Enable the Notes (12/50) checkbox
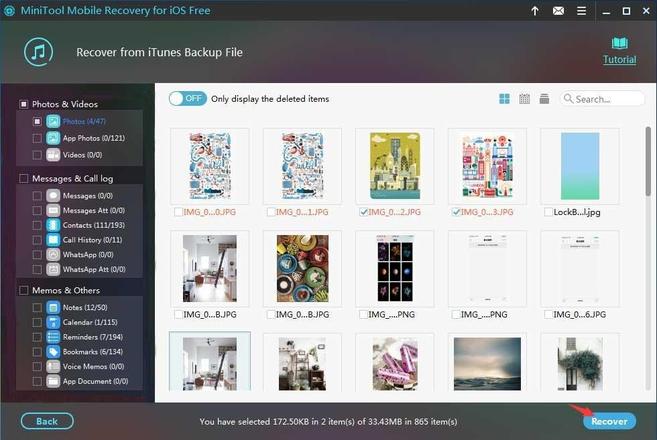This screenshot has width=657, height=440. tap(37, 308)
